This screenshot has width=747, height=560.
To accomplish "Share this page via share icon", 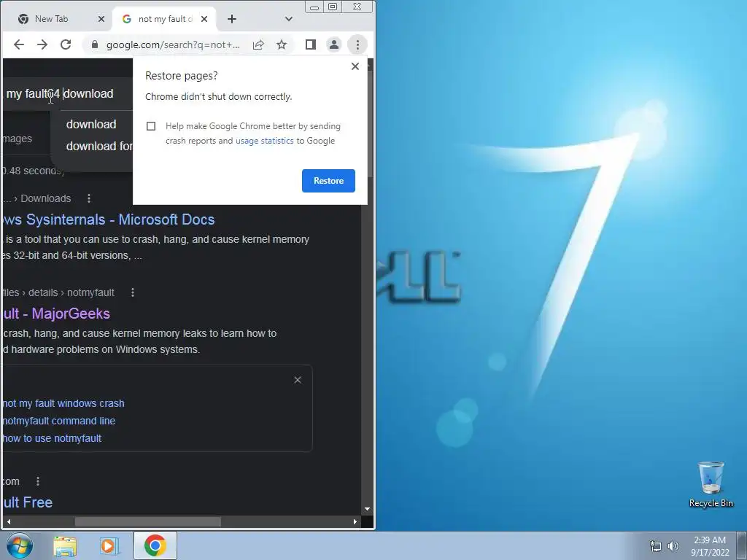I will (258, 44).
